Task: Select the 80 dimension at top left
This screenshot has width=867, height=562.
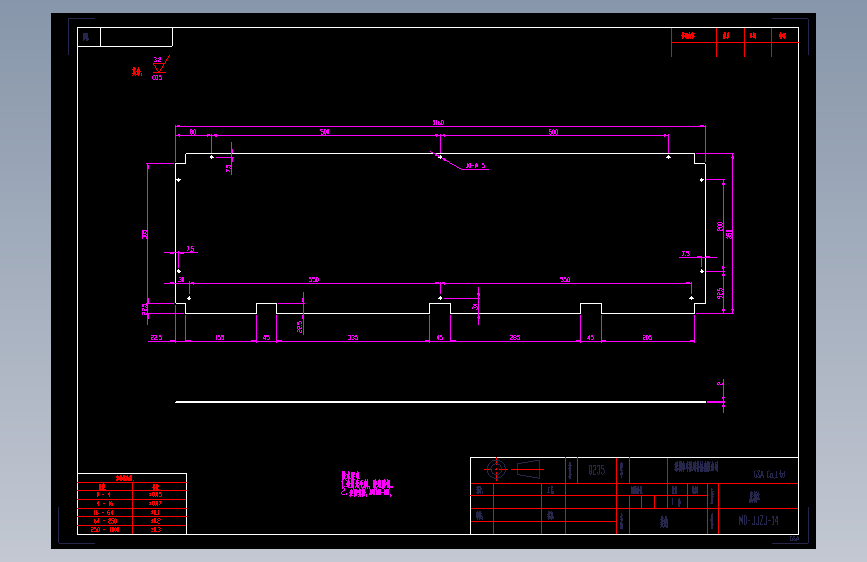Action: (x=193, y=132)
